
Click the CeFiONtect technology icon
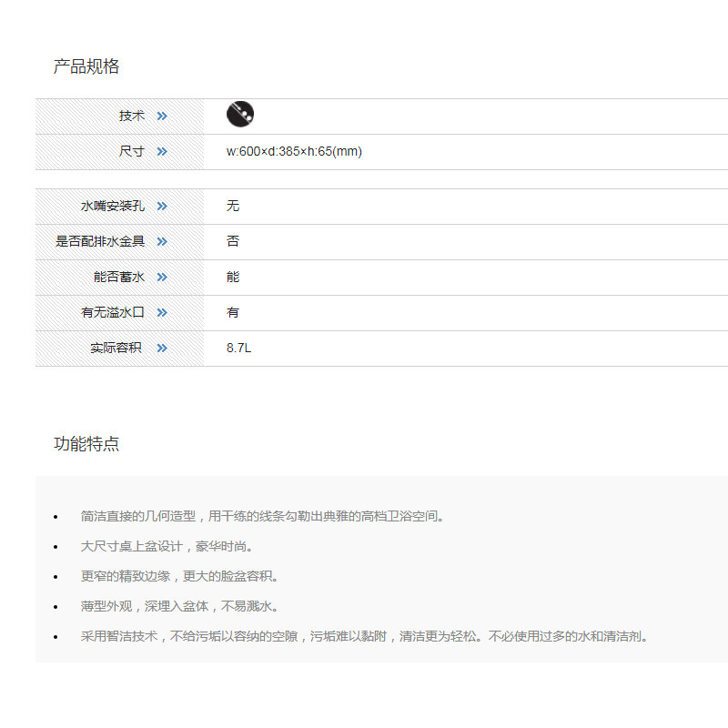click(x=240, y=114)
